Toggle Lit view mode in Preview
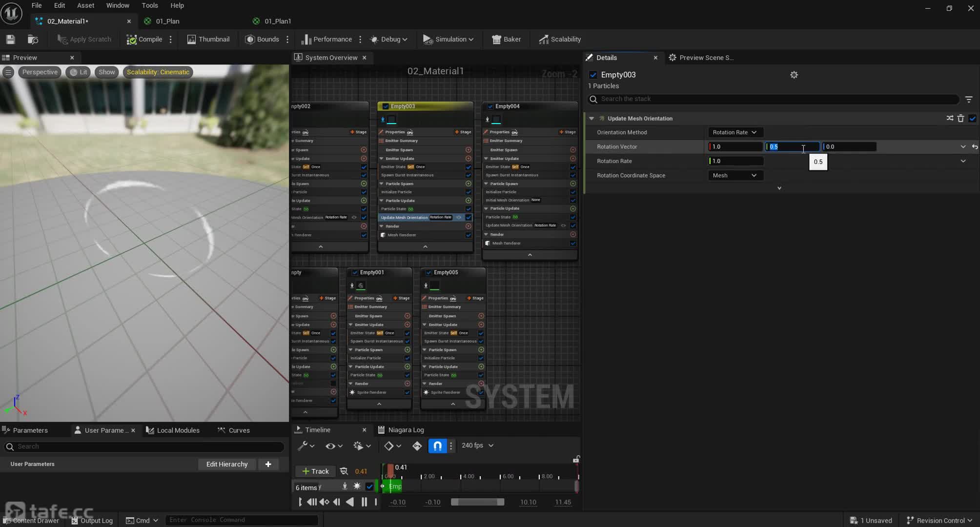980x527 pixels. pyautogui.click(x=79, y=72)
